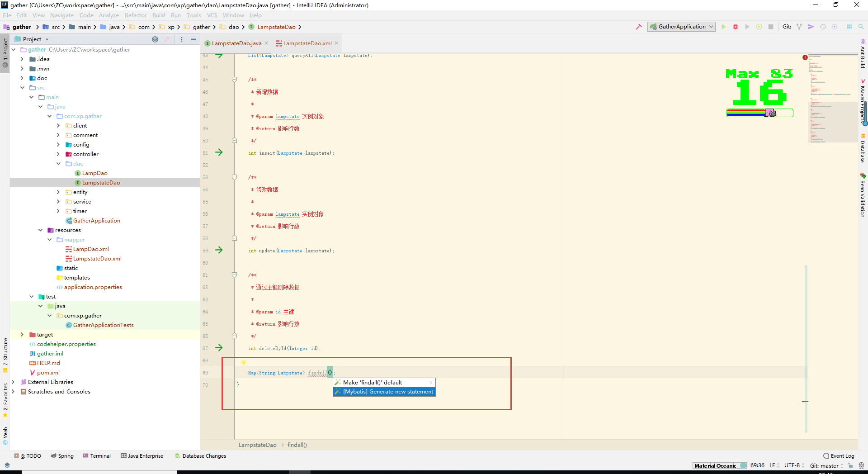The image size is (868, 474).
Task: Run with coverage using the grey play-arrow icon
Action: 747,27
